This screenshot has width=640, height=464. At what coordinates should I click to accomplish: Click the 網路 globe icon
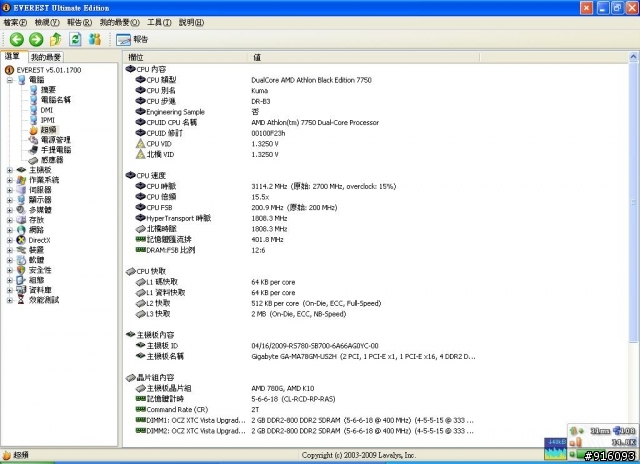(21, 230)
